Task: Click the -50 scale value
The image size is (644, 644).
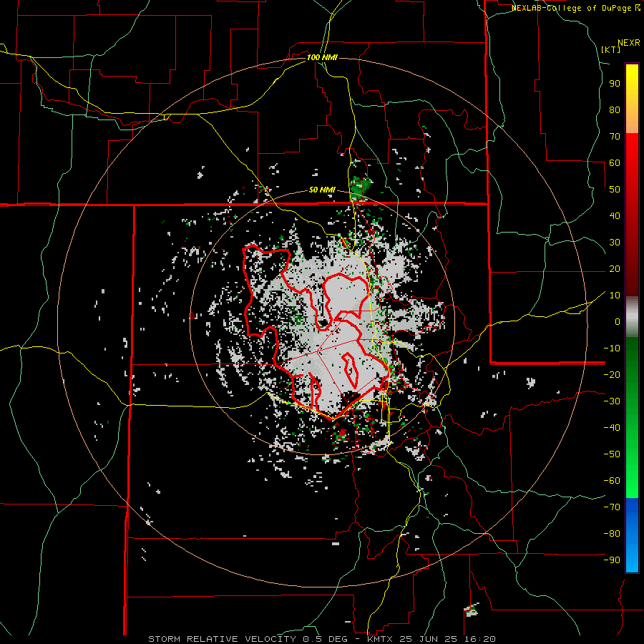Action: click(x=612, y=454)
